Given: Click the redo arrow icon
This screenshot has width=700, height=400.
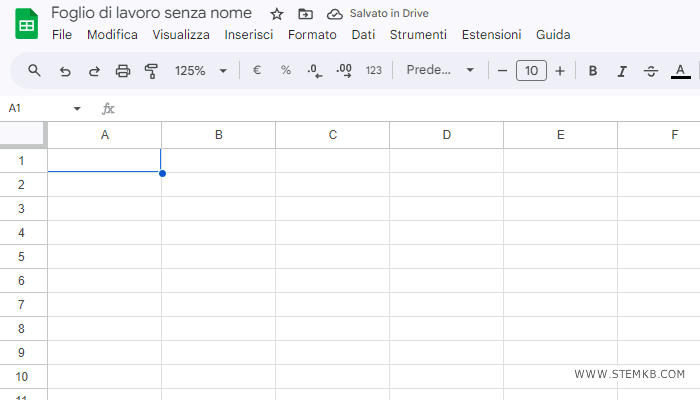Looking at the screenshot, I should (94, 71).
